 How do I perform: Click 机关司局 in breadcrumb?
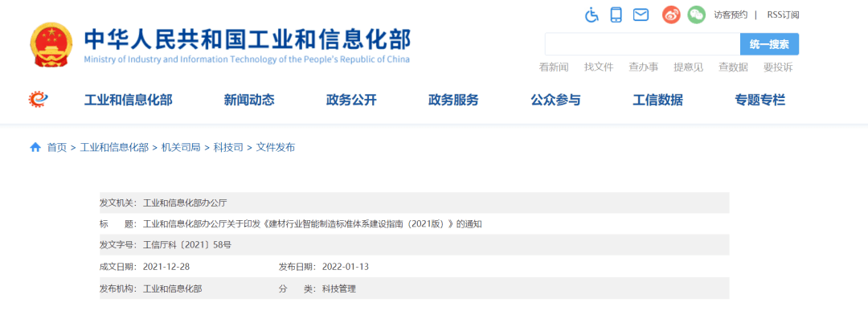click(181, 147)
